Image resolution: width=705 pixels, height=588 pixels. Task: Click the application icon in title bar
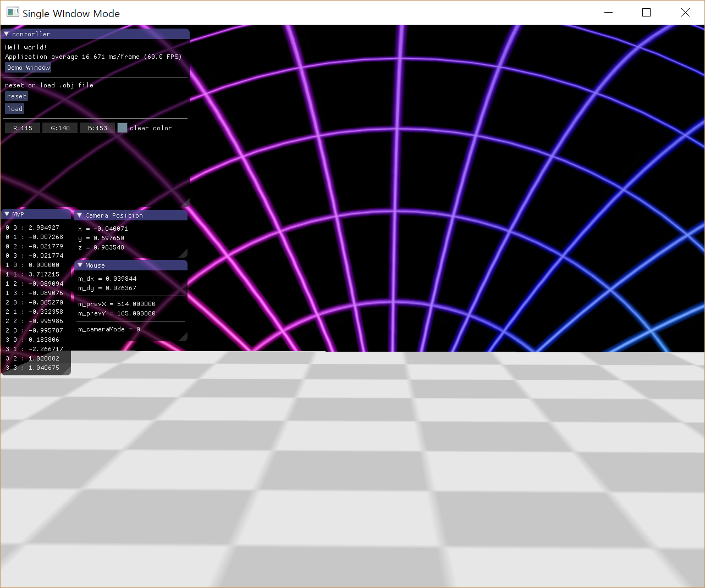pyautogui.click(x=13, y=13)
